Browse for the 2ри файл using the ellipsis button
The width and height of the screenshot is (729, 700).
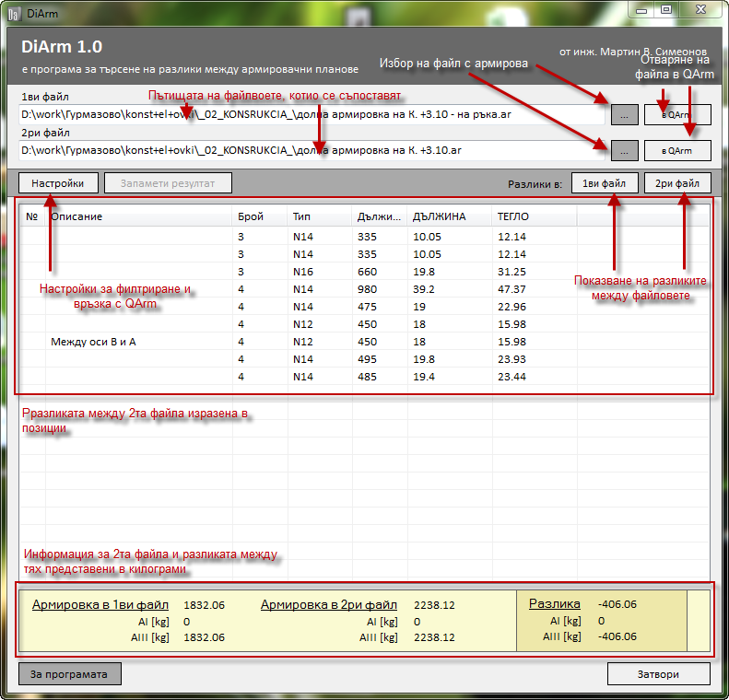(x=623, y=150)
